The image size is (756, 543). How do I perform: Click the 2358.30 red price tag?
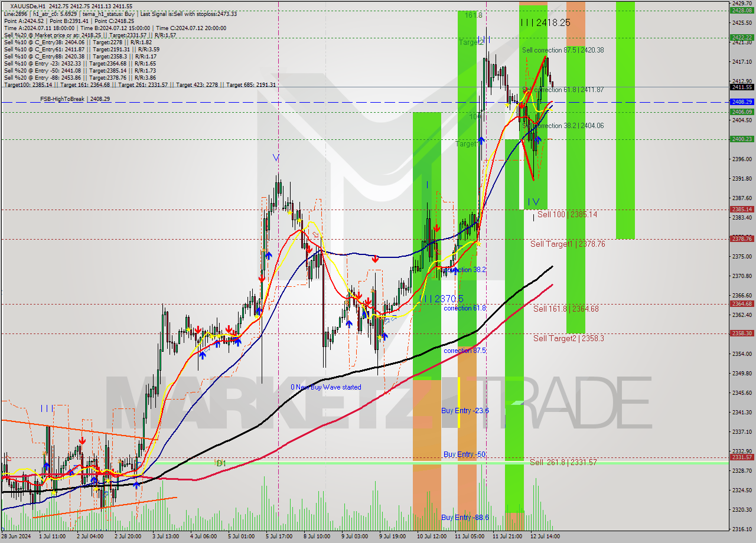click(x=741, y=333)
